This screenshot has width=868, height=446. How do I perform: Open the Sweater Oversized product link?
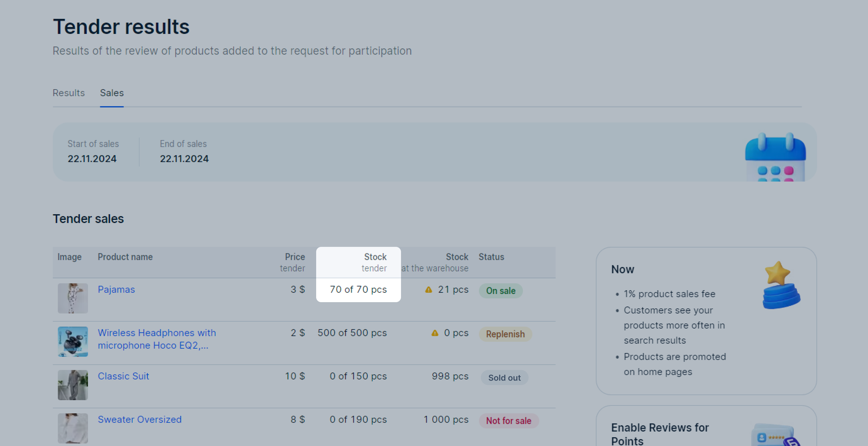click(140, 419)
